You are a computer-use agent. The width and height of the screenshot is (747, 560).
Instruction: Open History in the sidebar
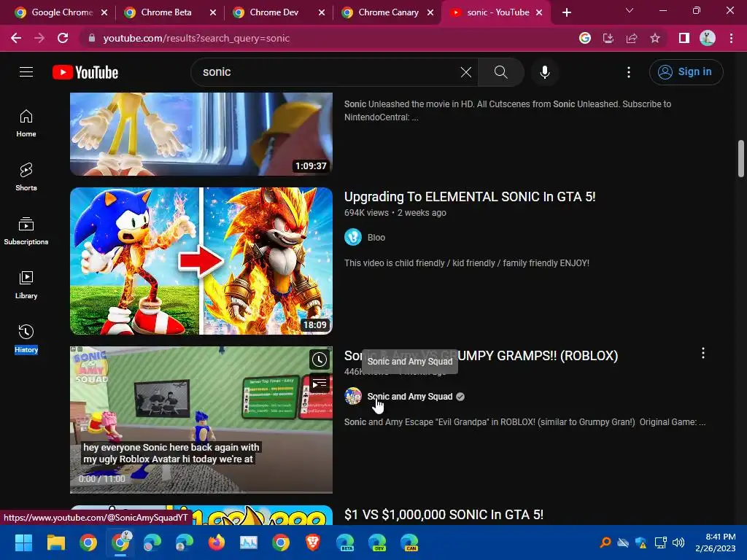click(x=26, y=338)
